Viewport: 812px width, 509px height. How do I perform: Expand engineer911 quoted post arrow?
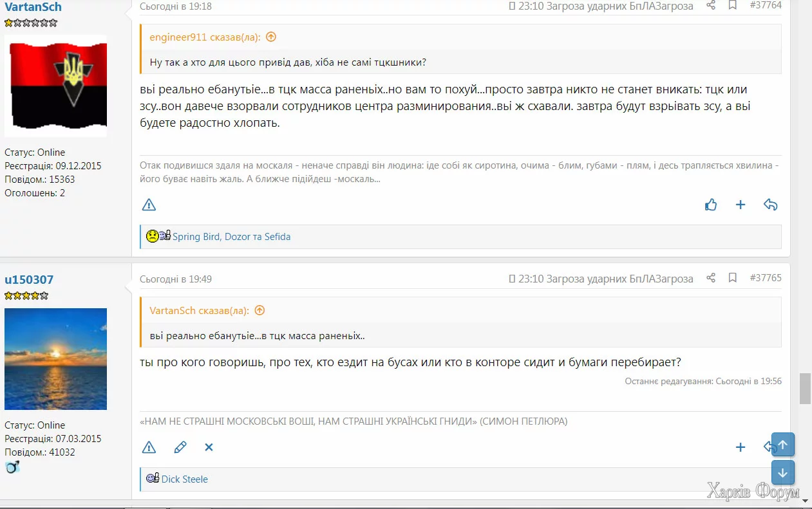[271, 37]
